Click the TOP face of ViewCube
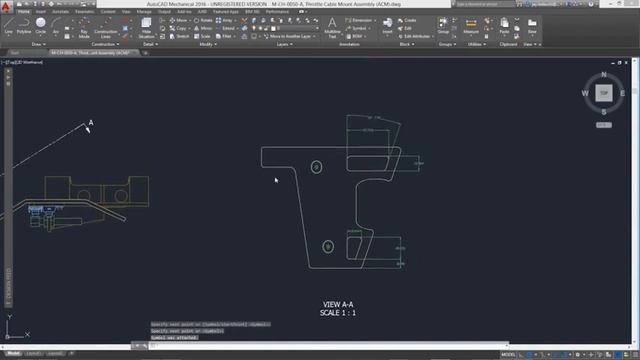Viewport: 640px width, 360px height. pyautogui.click(x=604, y=93)
